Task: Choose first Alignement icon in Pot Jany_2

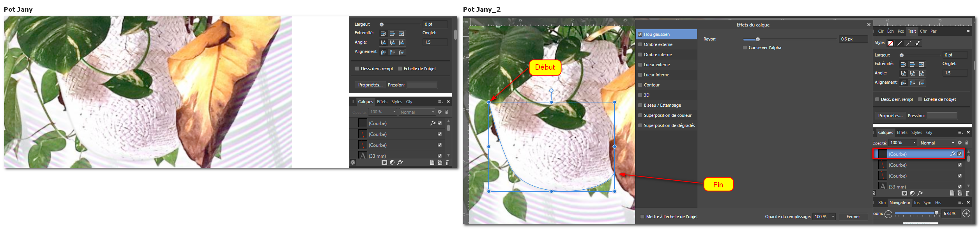Action: click(x=903, y=83)
